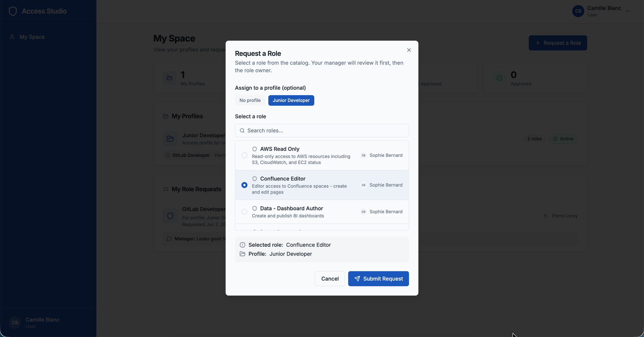Click the check icon on the Approved card
The image size is (644, 337).
pyautogui.click(x=499, y=78)
